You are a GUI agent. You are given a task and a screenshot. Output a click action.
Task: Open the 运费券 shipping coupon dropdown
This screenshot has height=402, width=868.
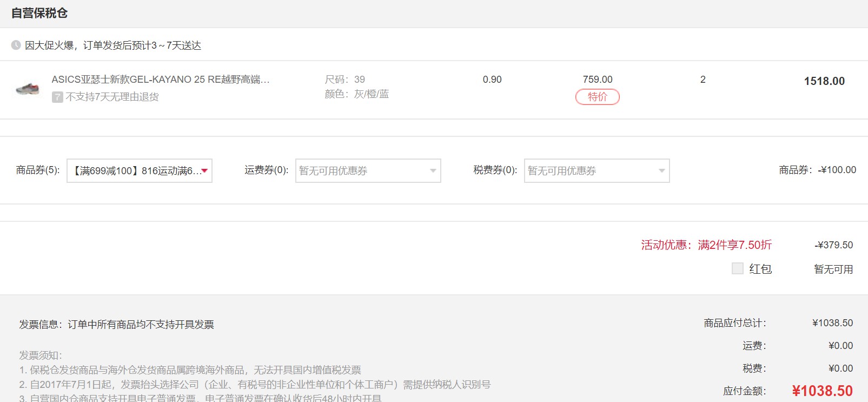(x=368, y=170)
